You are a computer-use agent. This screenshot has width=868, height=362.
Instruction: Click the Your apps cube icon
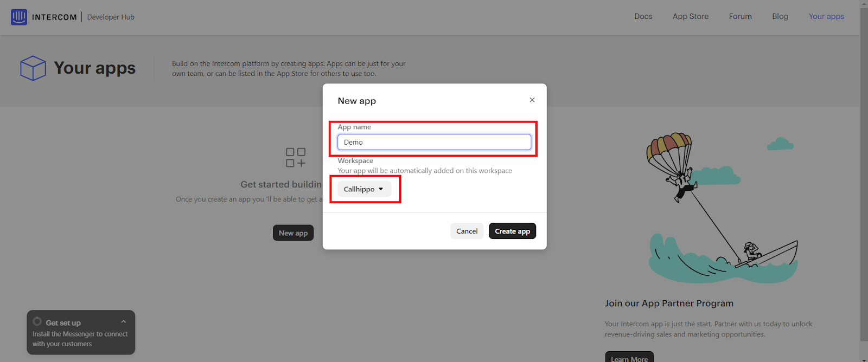click(x=33, y=68)
